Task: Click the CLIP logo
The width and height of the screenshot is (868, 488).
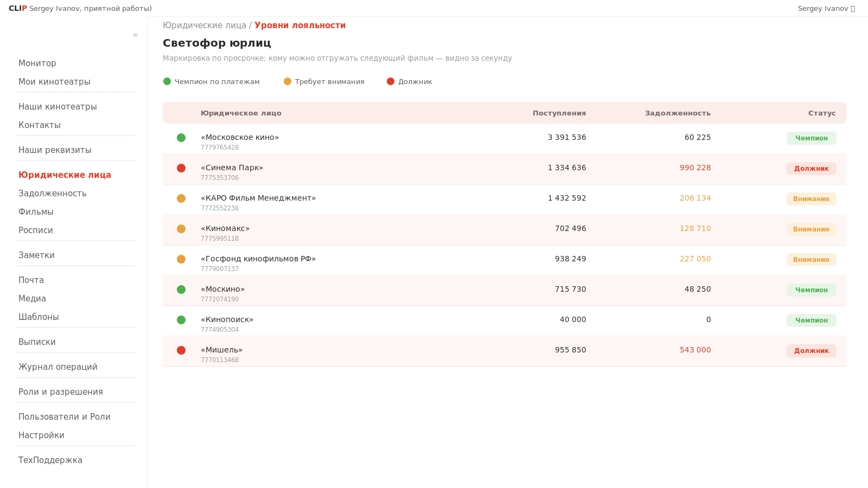Action: click(18, 9)
